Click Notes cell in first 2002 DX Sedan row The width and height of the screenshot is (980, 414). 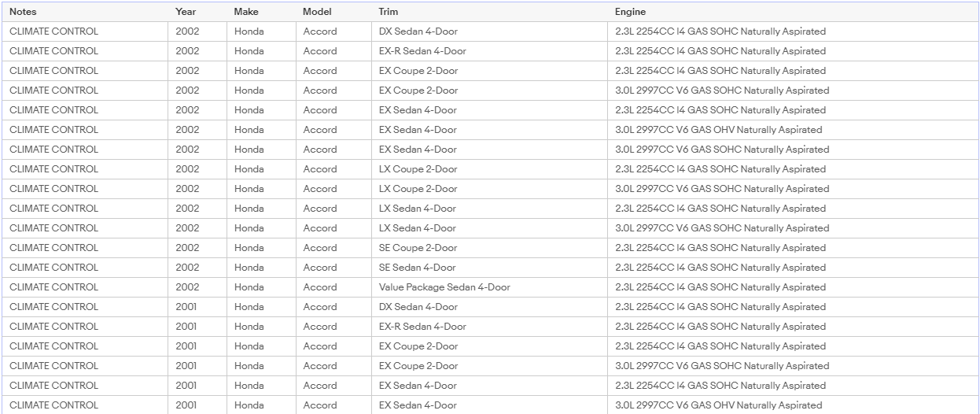[85, 31]
